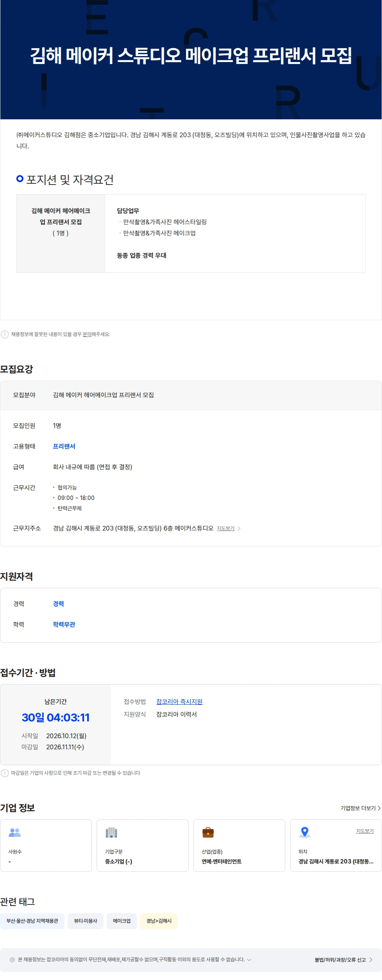The image size is (382, 980).
Task: Click the info icon beside the deadline notice
Action: (x=5, y=773)
